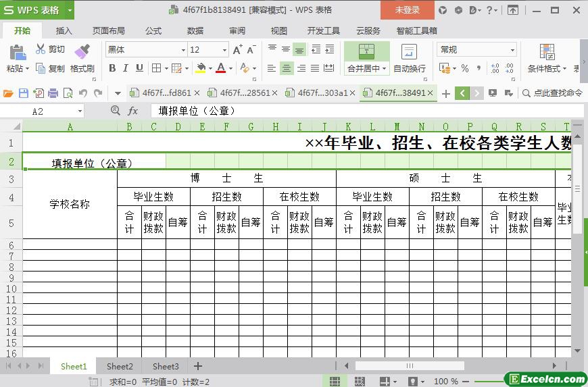This screenshot has height=387, width=588.
Task: Click the Paste (粘贴) icon
Action: pos(17,52)
